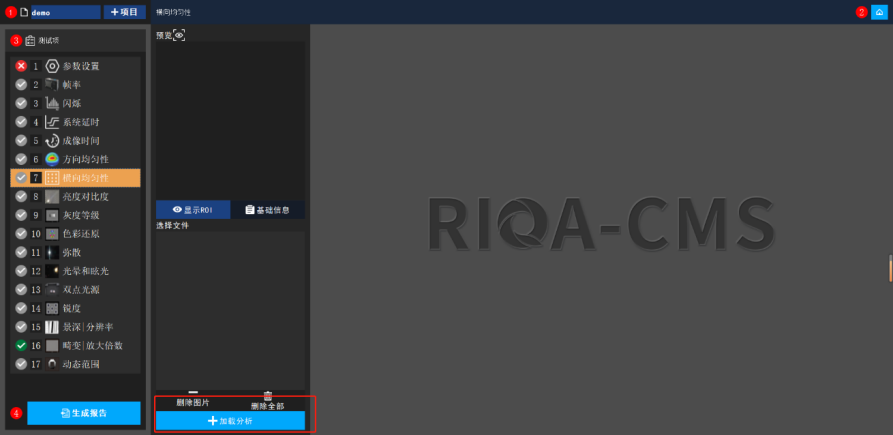This screenshot has height=435, width=893.
Task: Open the 闪烁 flicker test icon
Action: point(52,103)
